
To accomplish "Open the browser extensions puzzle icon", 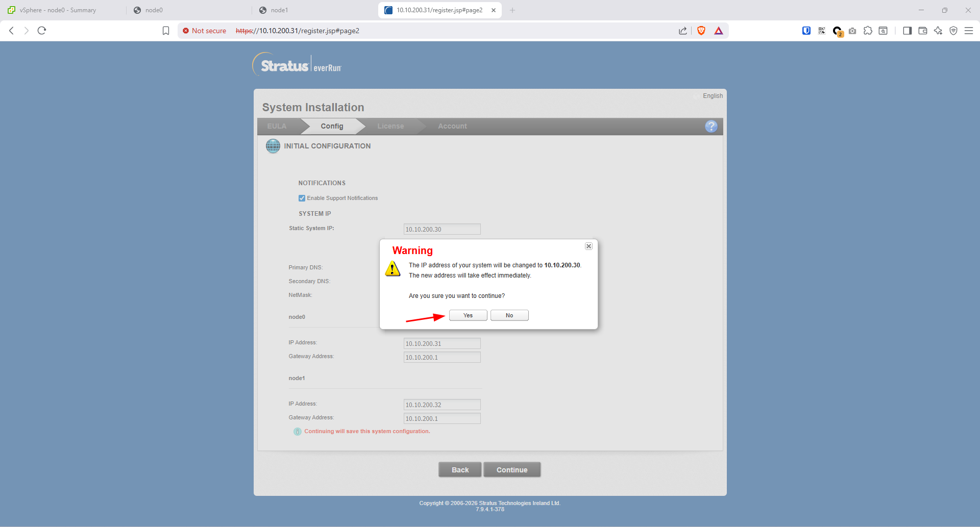I will tap(868, 31).
